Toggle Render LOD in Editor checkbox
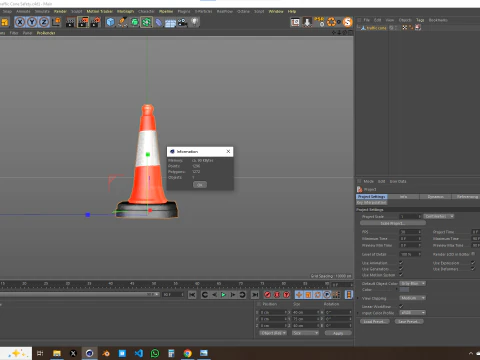The width and height of the screenshot is (480, 360). (x=473, y=254)
